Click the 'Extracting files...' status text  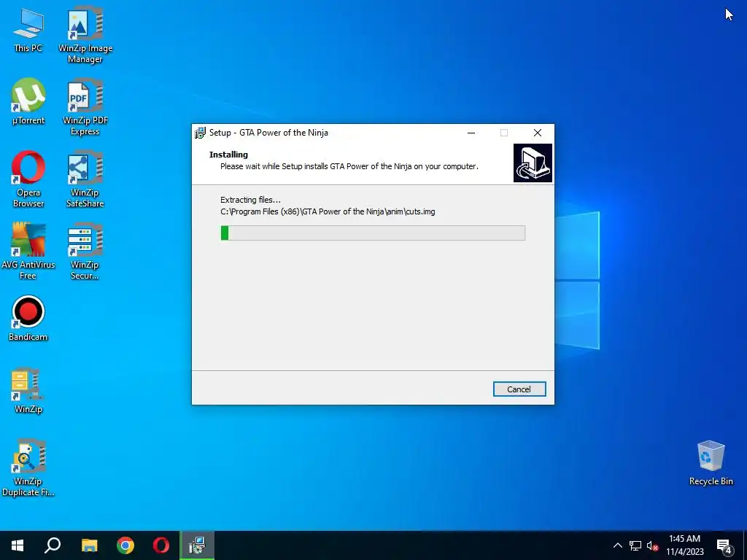[250, 200]
